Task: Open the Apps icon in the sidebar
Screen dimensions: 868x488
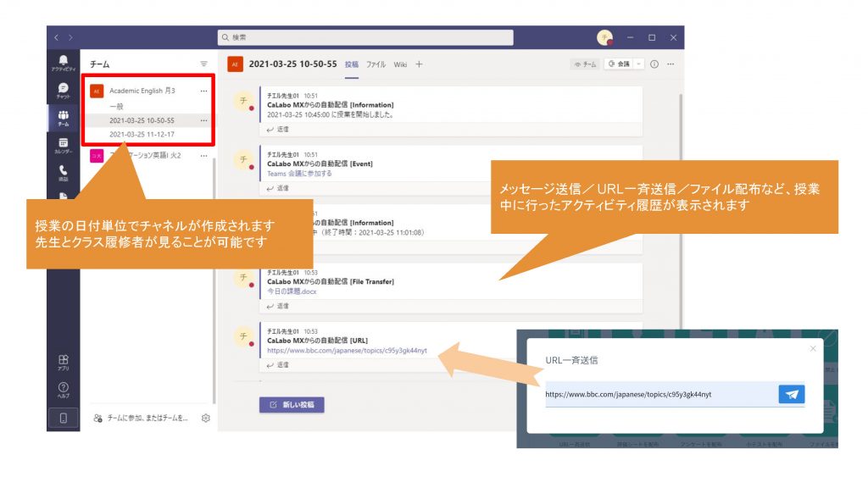Action: pyautogui.click(x=63, y=363)
